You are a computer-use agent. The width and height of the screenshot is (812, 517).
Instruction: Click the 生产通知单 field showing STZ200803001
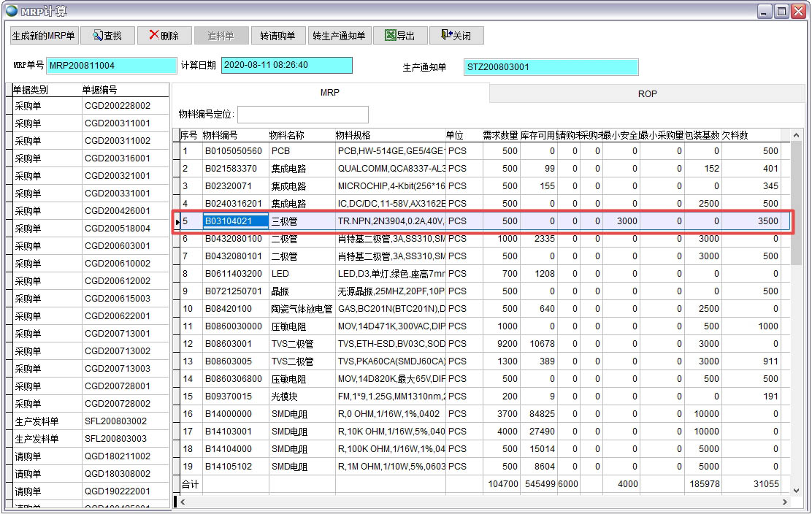(x=551, y=67)
